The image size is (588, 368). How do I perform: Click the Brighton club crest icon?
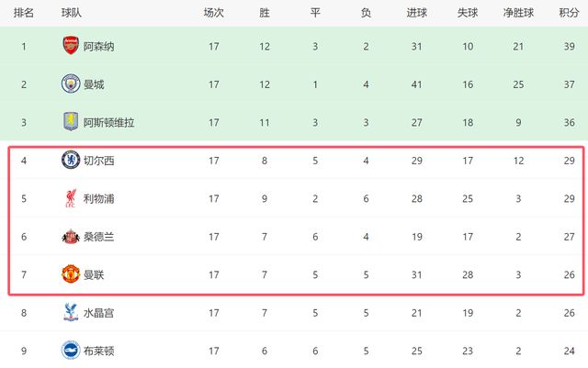[70, 350]
